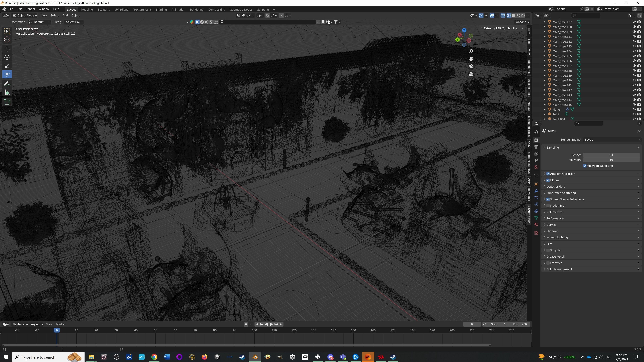Enable the Motion Blur checkbox
This screenshot has width=644, height=362.
tap(548, 206)
